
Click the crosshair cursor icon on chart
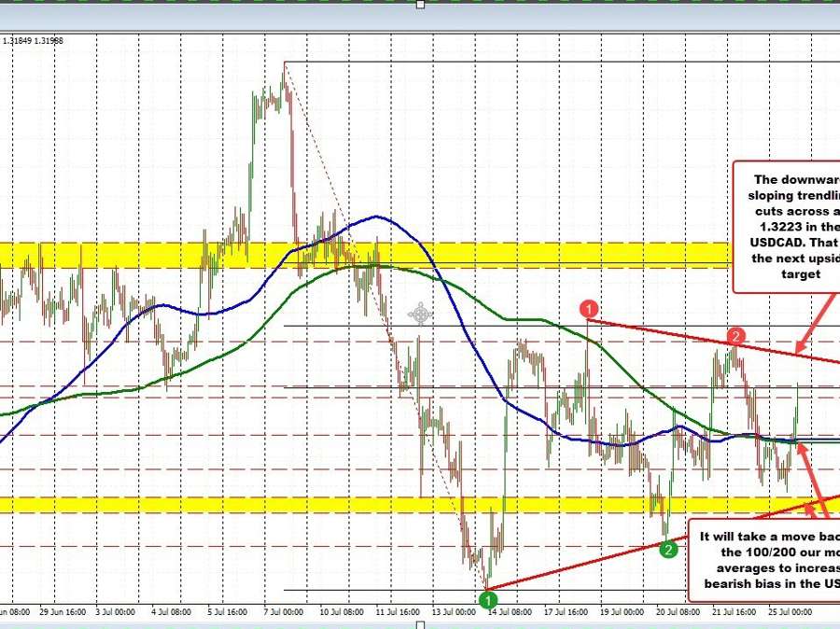420,313
